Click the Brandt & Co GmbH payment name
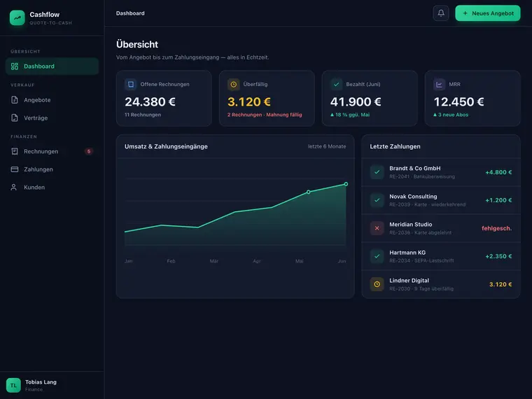 click(415, 168)
